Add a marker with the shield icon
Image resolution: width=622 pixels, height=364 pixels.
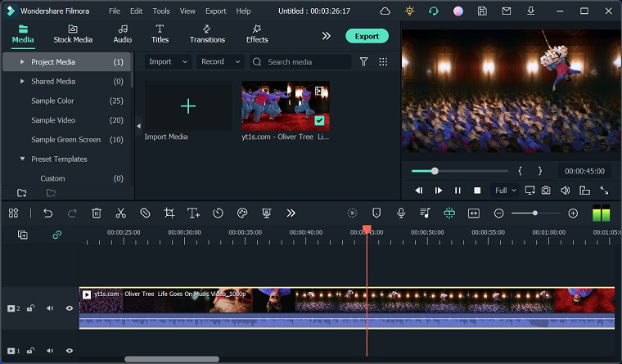click(x=376, y=213)
